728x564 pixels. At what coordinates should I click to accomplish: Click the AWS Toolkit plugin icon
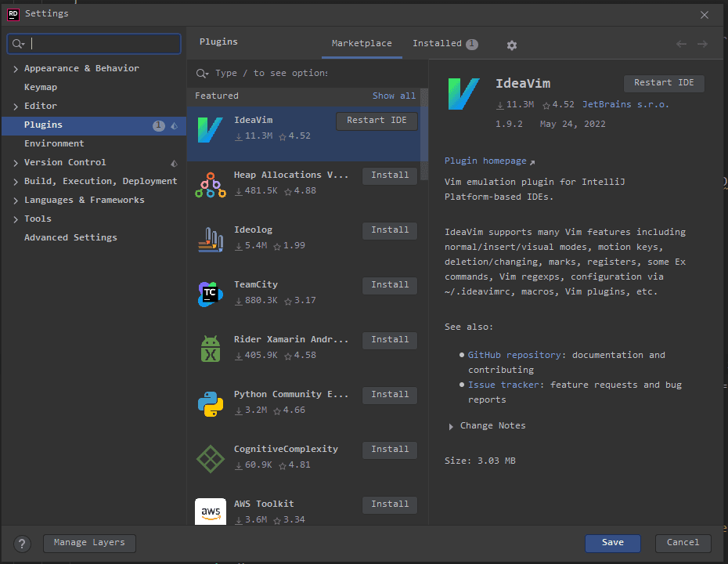(210, 512)
